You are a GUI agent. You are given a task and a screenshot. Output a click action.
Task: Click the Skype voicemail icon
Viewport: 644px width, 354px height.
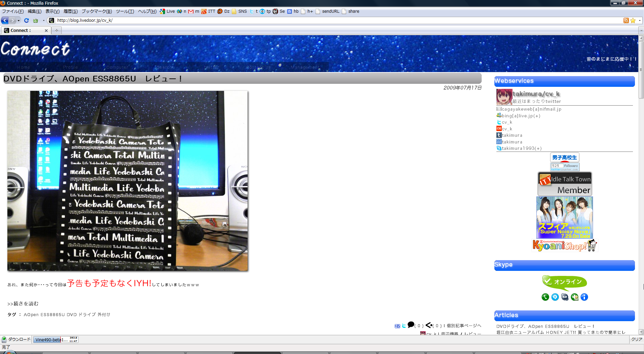(565, 297)
